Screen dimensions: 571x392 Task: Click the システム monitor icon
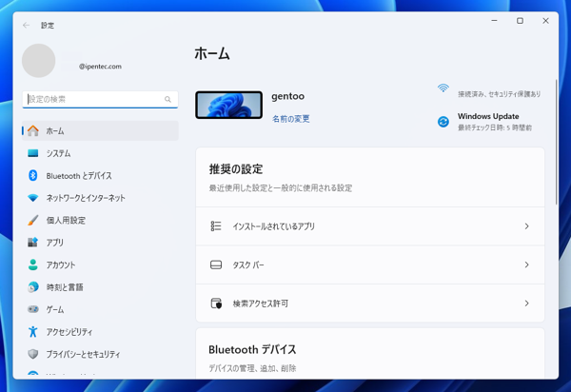click(33, 153)
